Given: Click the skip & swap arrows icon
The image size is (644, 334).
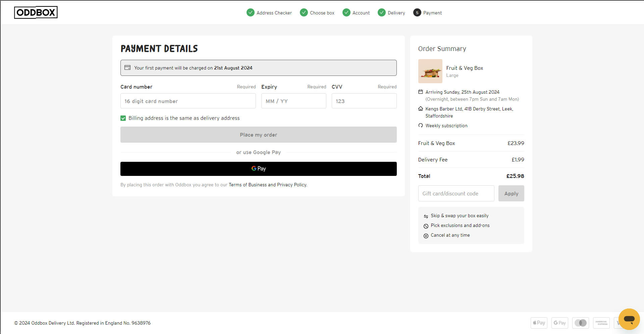Looking at the screenshot, I should coord(426,216).
